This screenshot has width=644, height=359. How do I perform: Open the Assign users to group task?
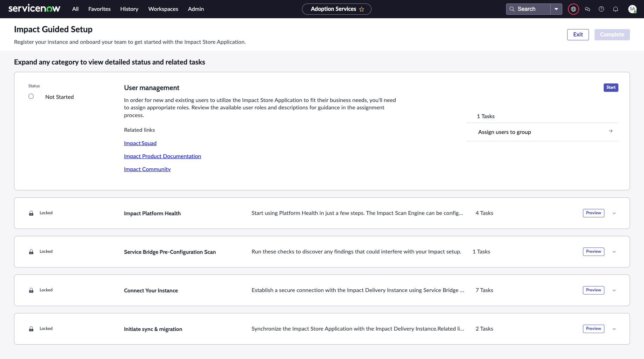click(x=542, y=132)
